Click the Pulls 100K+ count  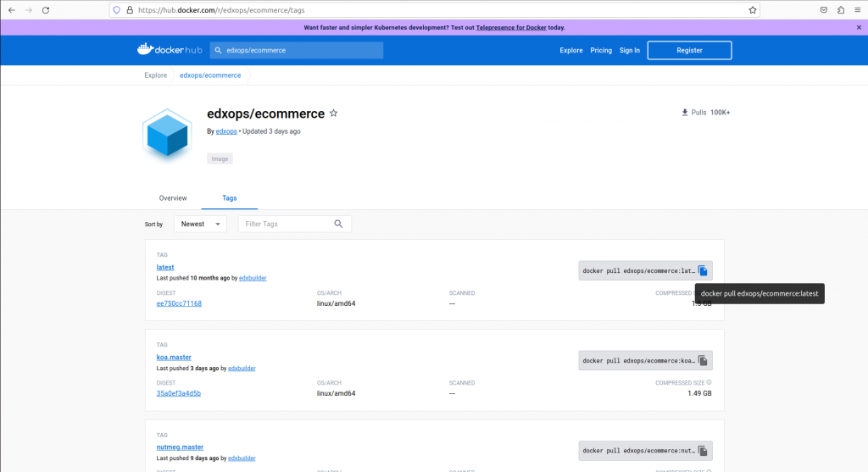(721, 113)
